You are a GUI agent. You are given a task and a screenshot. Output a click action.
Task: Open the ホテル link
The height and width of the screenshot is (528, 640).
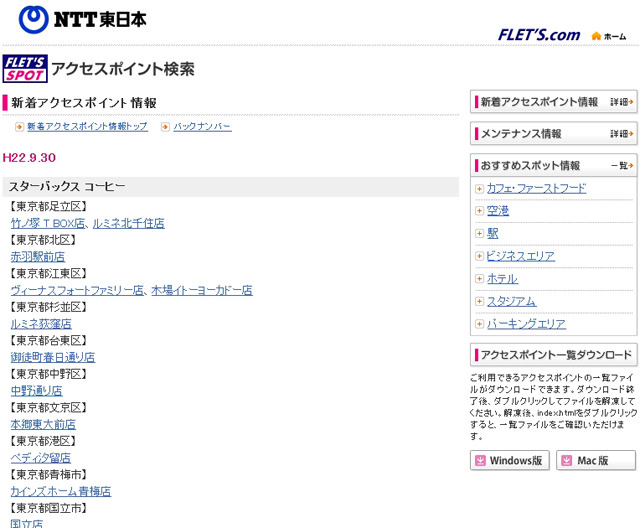pyautogui.click(x=502, y=279)
